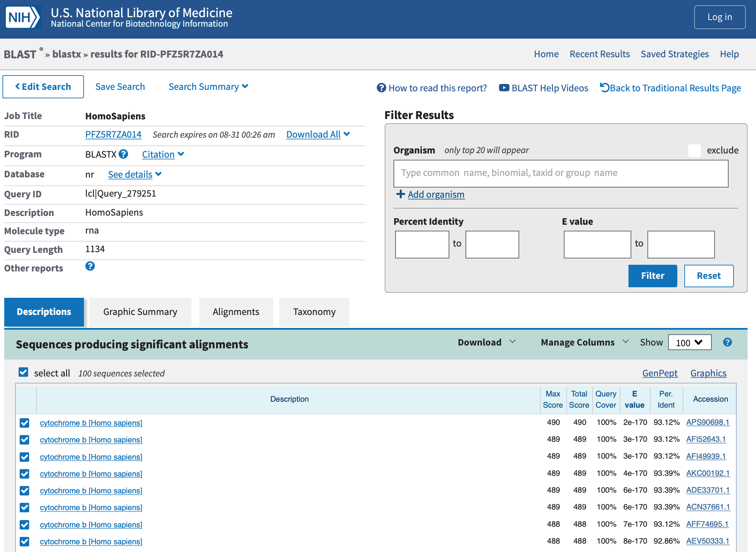Image resolution: width=756 pixels, height=552 pixels.
Task: Open accession link AKC00192.1
Action: coord(708,473)
